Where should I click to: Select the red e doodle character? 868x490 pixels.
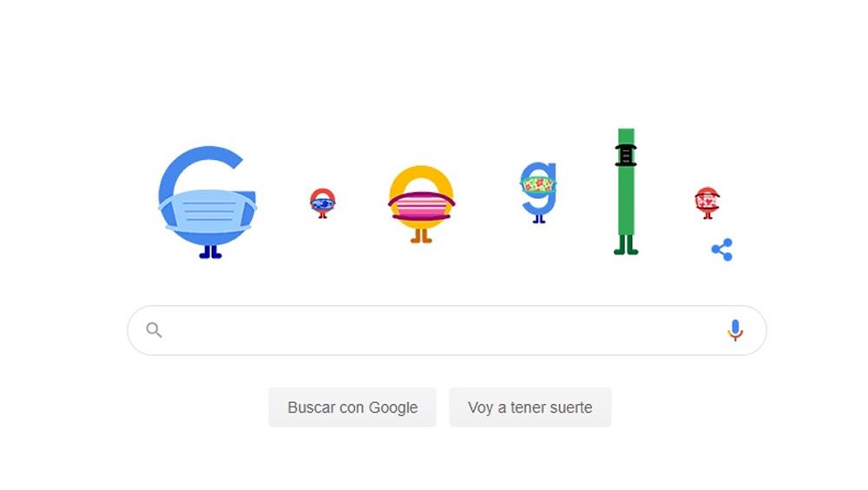(x=707, y=203)
